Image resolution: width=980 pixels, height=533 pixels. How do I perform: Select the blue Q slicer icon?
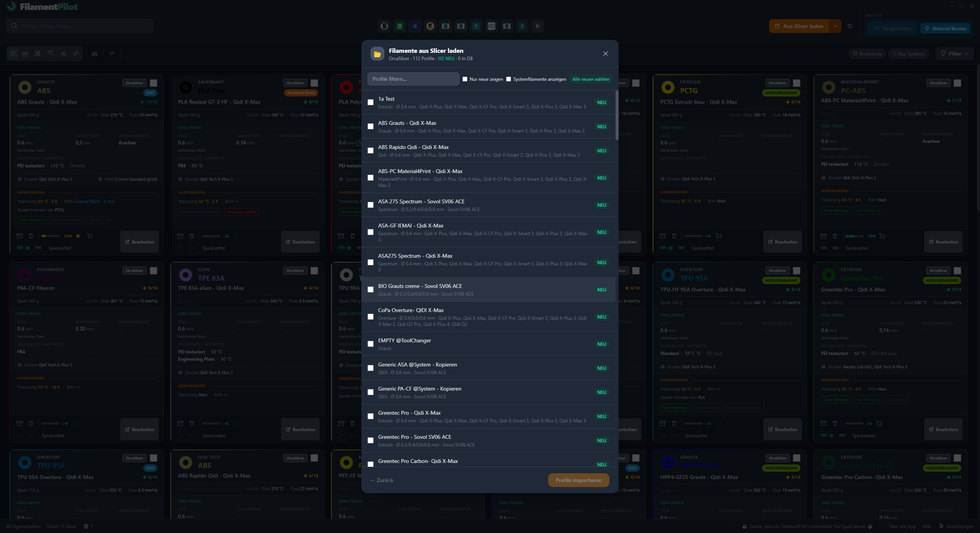[x=415, y=26]
